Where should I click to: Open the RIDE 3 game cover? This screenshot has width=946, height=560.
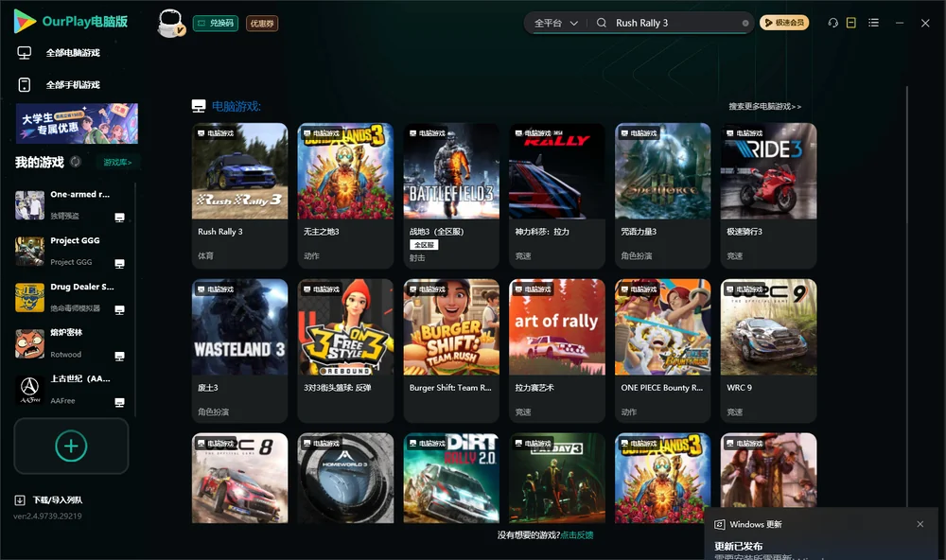pyautogui.click(x=768, y=171)
